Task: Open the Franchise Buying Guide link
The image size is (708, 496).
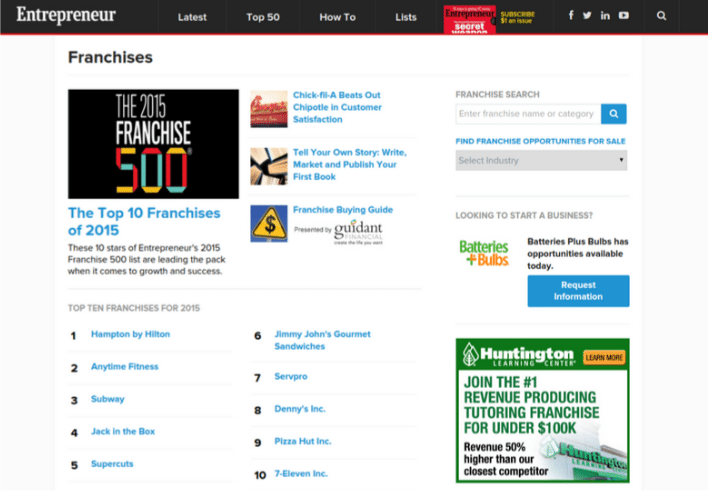Action: point(343,210)
